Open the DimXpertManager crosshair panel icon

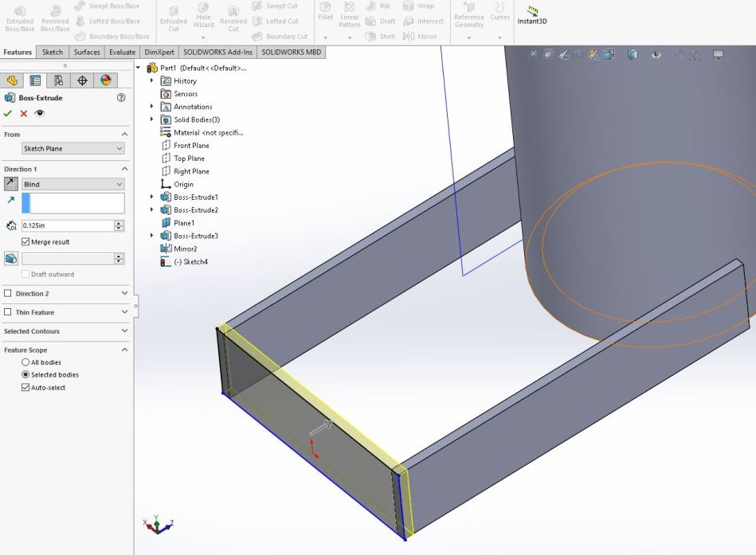(x=81, y=80)
